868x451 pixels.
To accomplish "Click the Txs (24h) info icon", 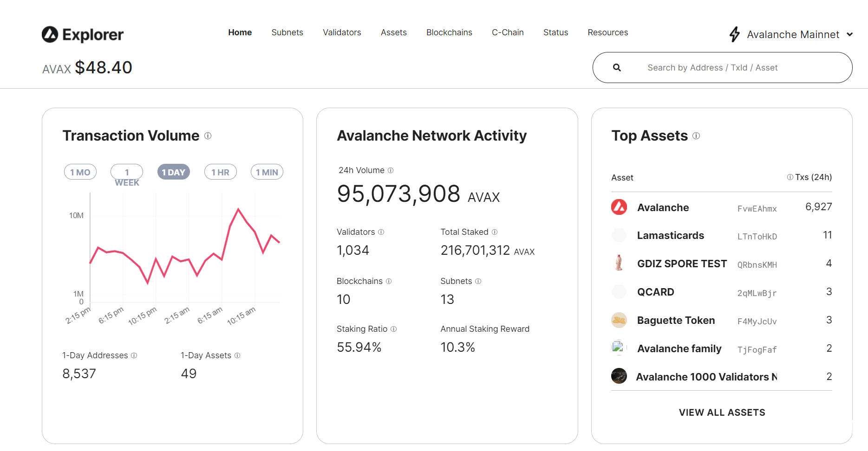I will 790,177.
